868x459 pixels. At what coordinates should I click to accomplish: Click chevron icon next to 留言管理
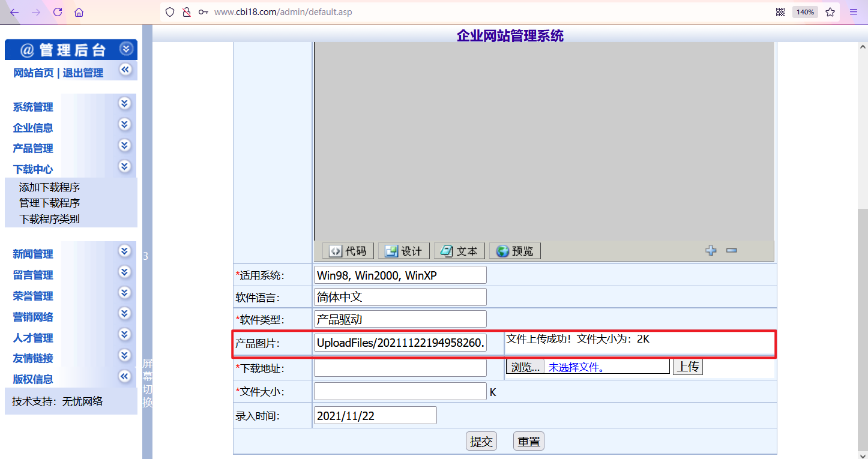(124, 272)
